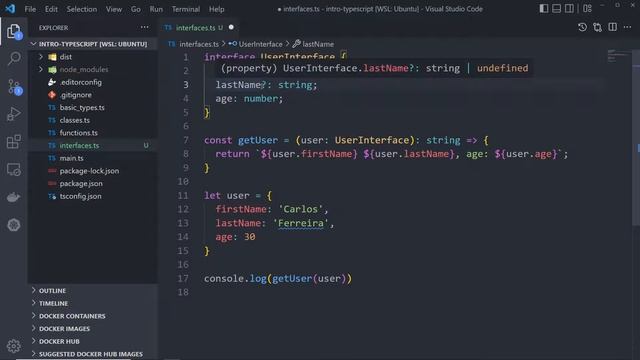Open the Run menu
640x360 pixels.
coord(156,9)
